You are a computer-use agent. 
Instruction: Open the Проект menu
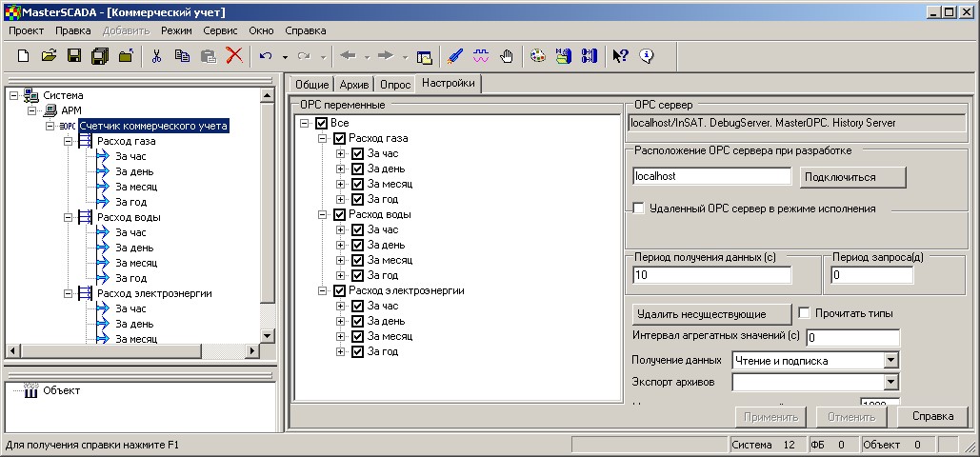coord(27,30)
